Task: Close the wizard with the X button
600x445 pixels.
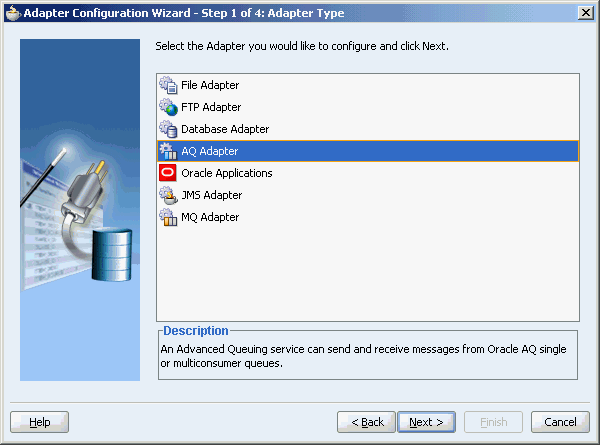Action: pos(586,13)
